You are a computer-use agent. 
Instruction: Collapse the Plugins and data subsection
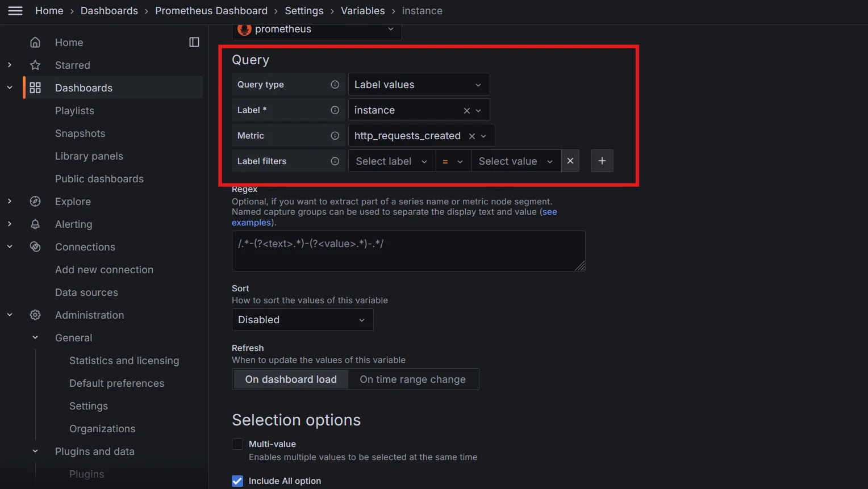(x=35, y=452)
